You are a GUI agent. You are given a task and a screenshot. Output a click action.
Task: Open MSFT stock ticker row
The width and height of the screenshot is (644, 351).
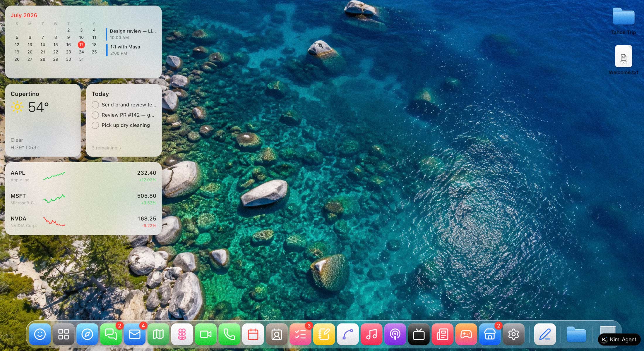(83, 199)
